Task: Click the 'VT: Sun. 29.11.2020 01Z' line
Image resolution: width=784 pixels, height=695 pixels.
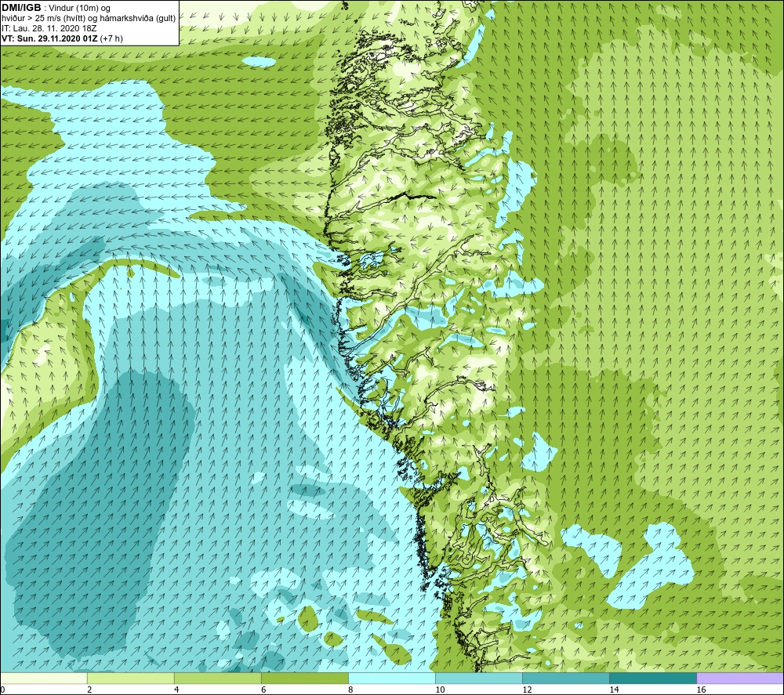Action: pos(62,38)
